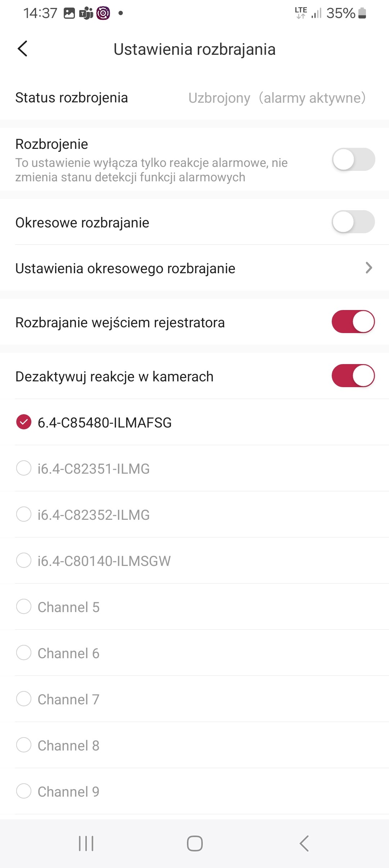Tap the Android navigation back button
This screenshot has height=868, width=389.
(x=304, y=843)
